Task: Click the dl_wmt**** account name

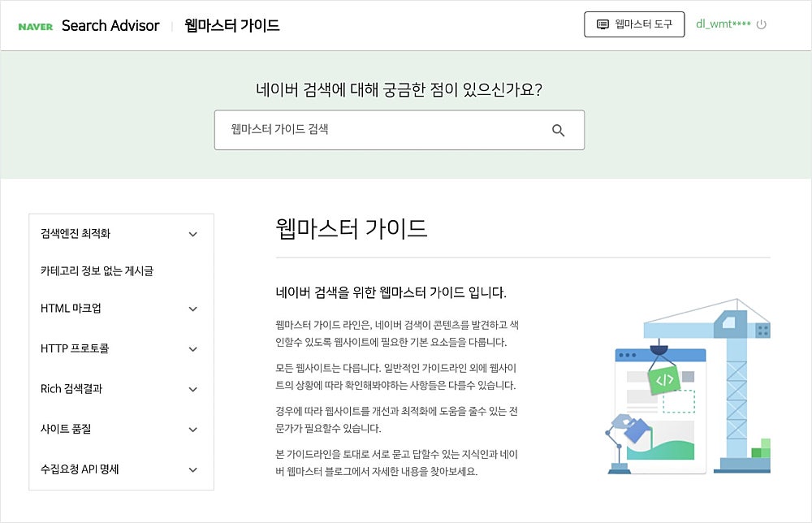Action: [x=723, y=24]
